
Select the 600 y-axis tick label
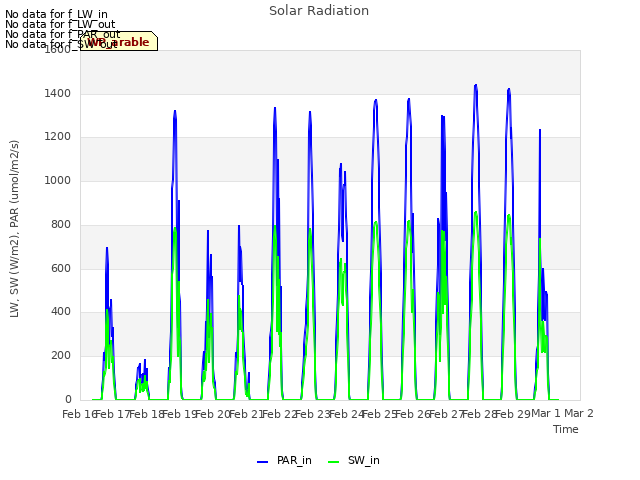click(x=61, y=268)
